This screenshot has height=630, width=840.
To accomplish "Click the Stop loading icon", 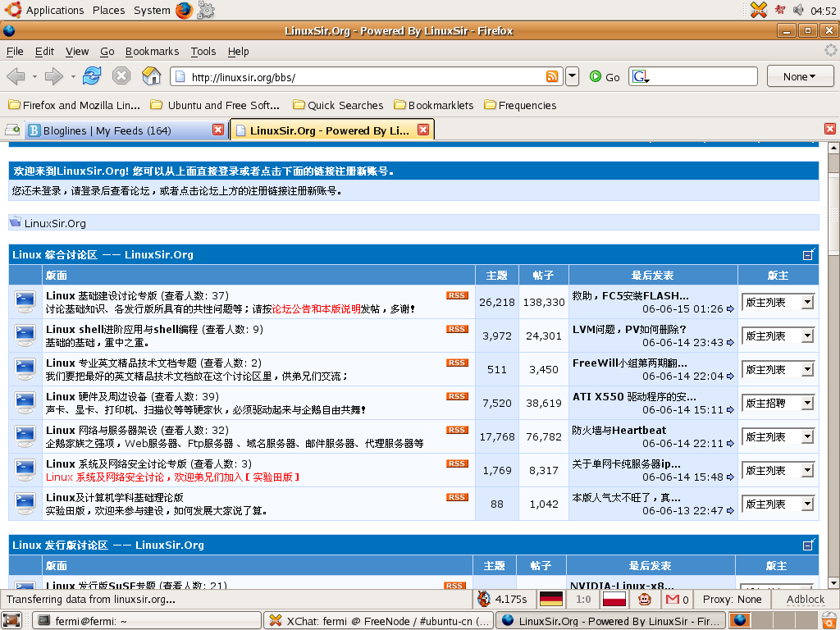I will point(121,76).
